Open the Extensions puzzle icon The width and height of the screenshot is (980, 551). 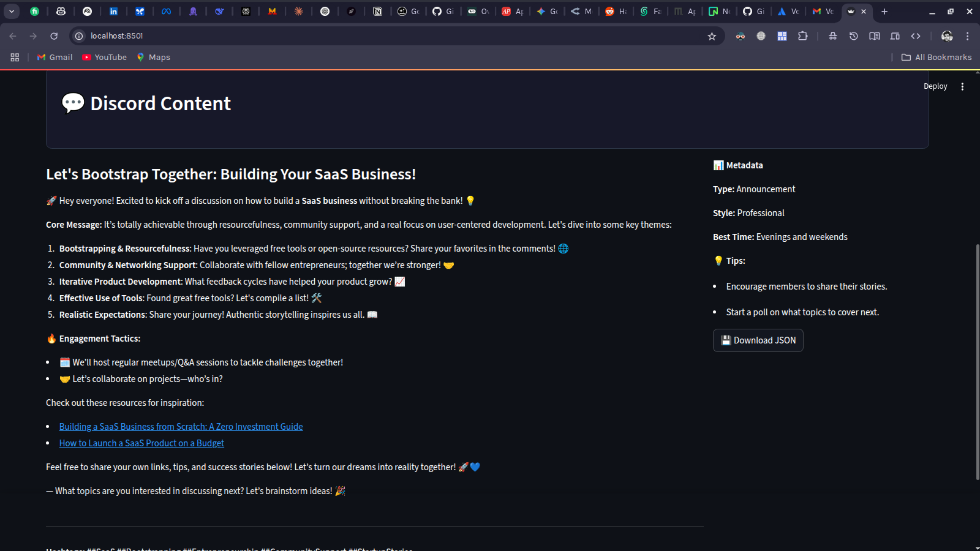pyautogui.click(x=802, y=36)
